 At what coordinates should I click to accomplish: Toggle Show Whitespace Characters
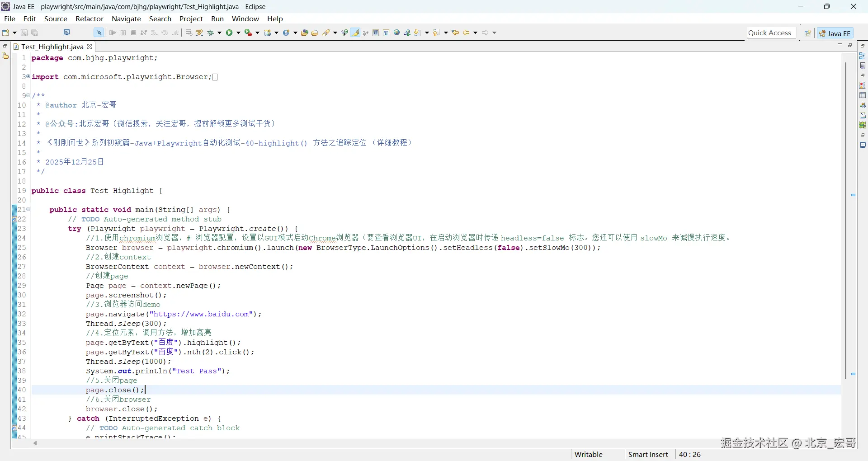click(x=386, y=33)
